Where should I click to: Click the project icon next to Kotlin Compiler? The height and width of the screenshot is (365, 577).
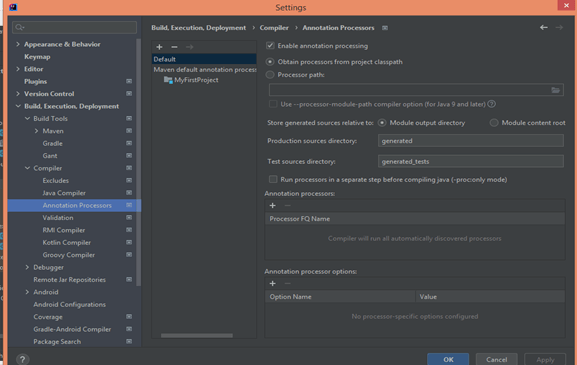(129, 242)
